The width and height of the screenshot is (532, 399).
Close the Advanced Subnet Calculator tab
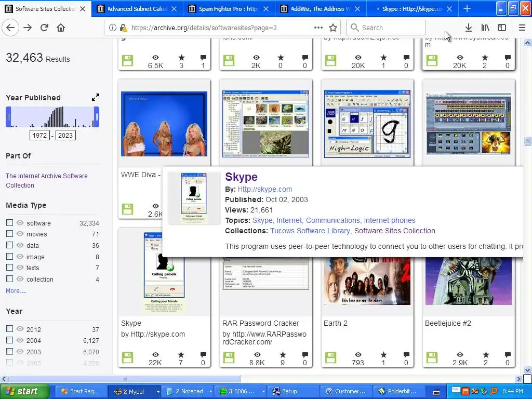[174, 9]
